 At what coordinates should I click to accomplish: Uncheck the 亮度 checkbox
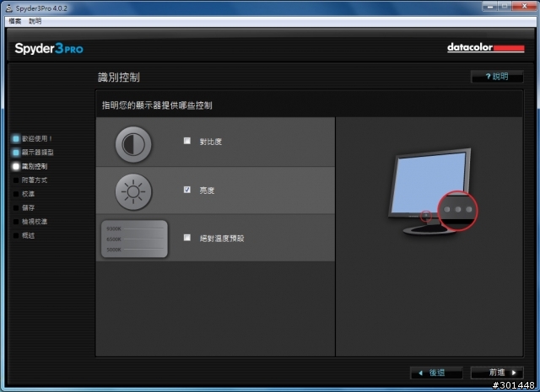187,190
